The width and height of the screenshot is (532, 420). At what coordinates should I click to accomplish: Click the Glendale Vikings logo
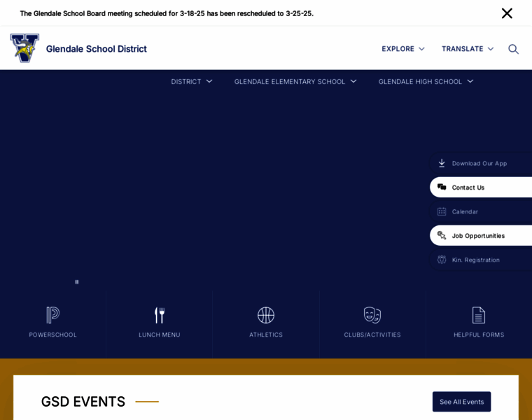(24, 48)
